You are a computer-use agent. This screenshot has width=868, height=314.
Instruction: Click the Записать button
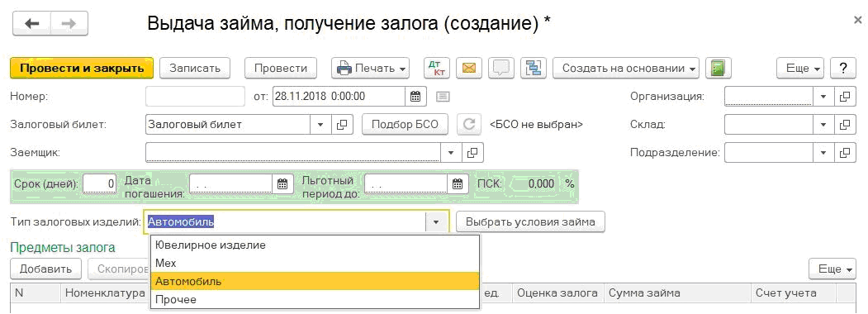195,69
